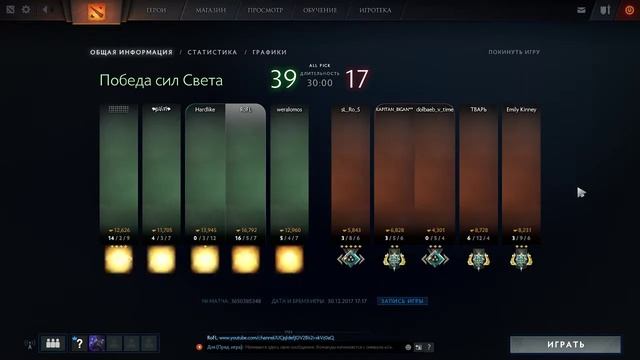The width and height of the screenshot is (640, 360).
Task: Click the match duration 30:00 text
Action: 320,83
